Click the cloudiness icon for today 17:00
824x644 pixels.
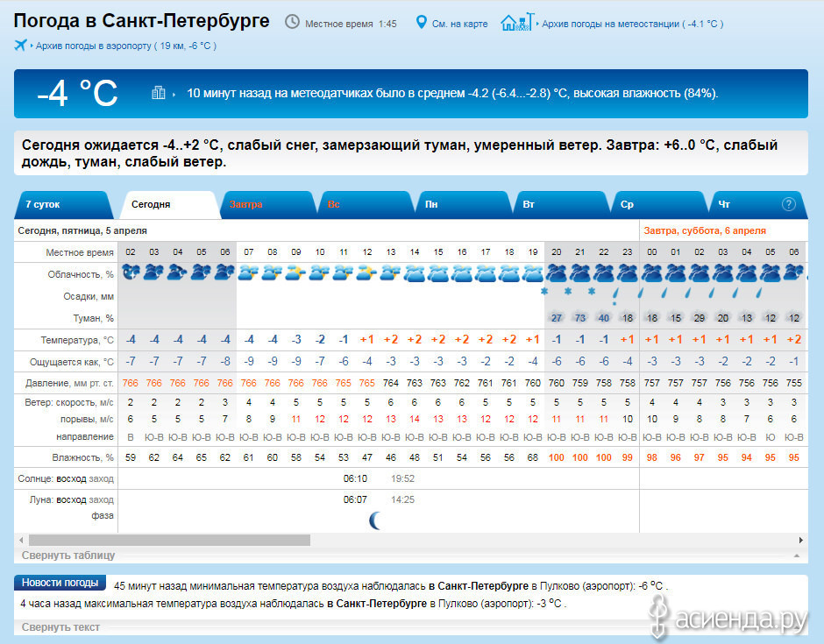pyautogui.click(x=486, y=273)
